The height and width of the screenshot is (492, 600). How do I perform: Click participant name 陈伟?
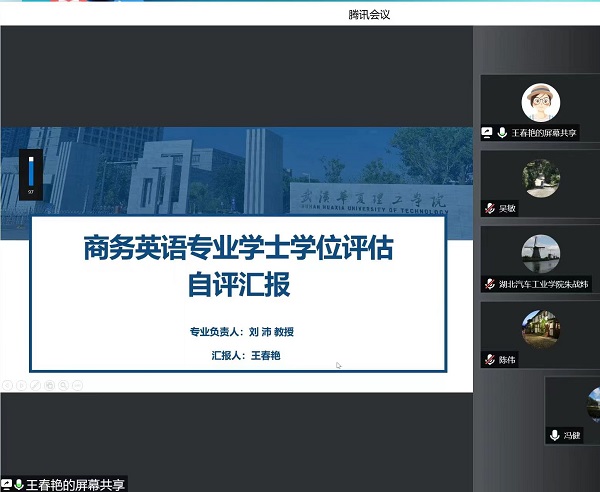tap(507, 360)
